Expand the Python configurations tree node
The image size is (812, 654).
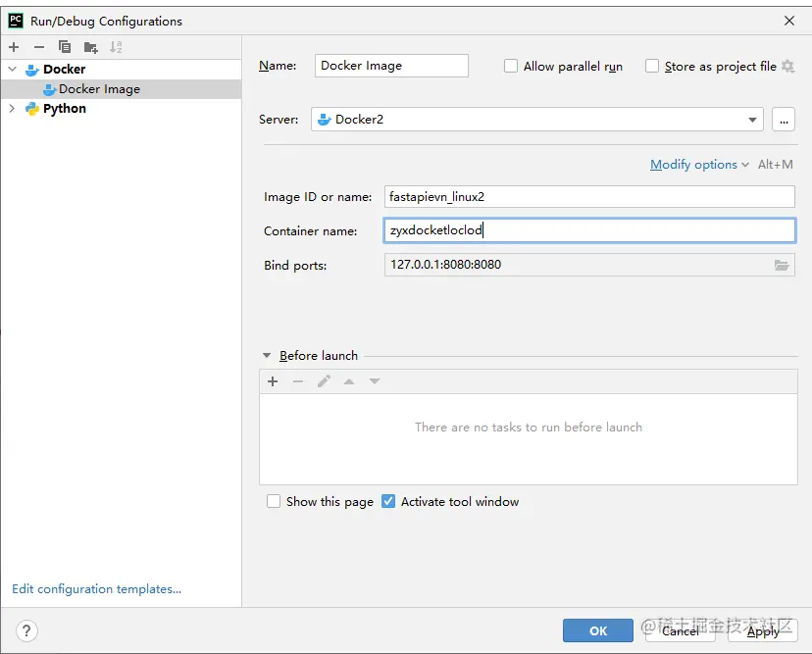pyautogui.click(x=12, y=109)
